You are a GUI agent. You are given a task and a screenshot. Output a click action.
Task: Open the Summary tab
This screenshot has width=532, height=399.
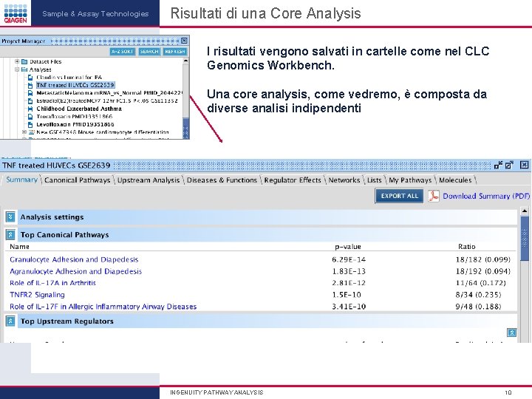coord(21,180)
